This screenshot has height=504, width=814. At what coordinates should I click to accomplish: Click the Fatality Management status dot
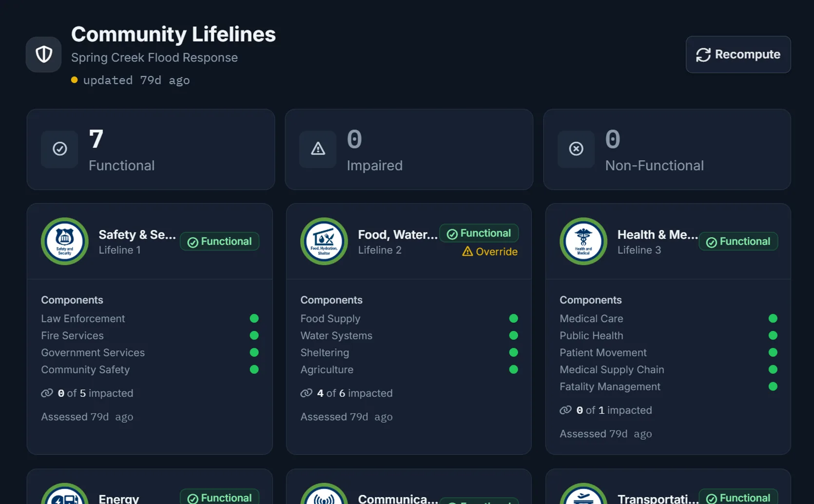(x=773, y=387)
